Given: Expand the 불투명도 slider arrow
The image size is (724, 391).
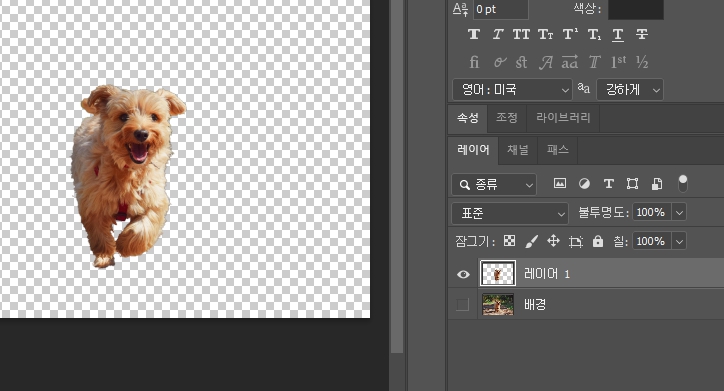Looking at the screenshot, I should tap(679, 213).
